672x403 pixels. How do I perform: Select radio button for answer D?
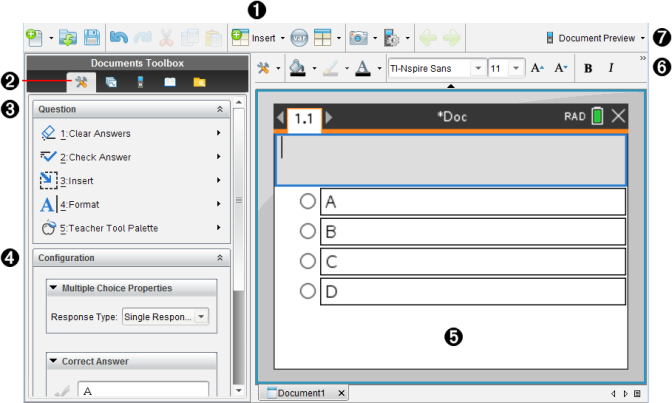point(308,292)
